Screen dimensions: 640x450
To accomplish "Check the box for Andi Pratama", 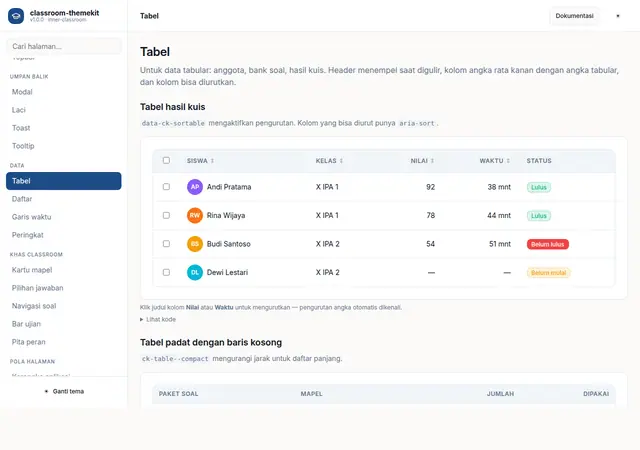I will (x=166, y=187).
